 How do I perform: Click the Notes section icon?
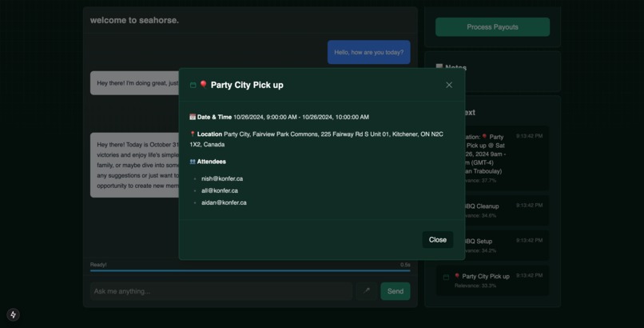[x=439, y=66]
